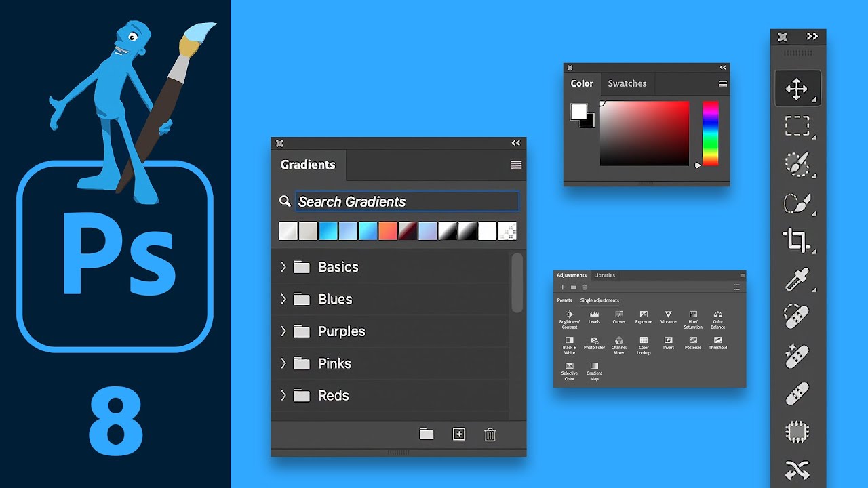Open the Gradients panel menu
Viewport: 868px width, 488px height.
516,165
